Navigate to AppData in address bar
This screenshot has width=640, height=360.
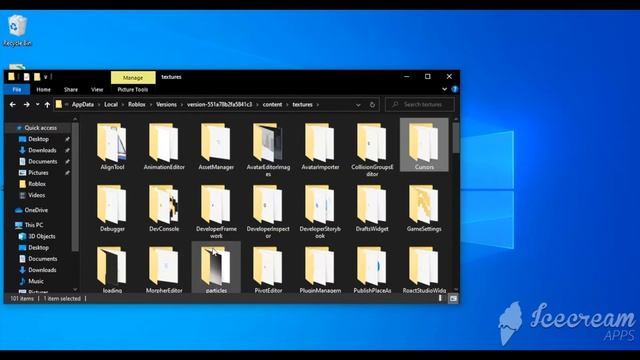(83, 105)
